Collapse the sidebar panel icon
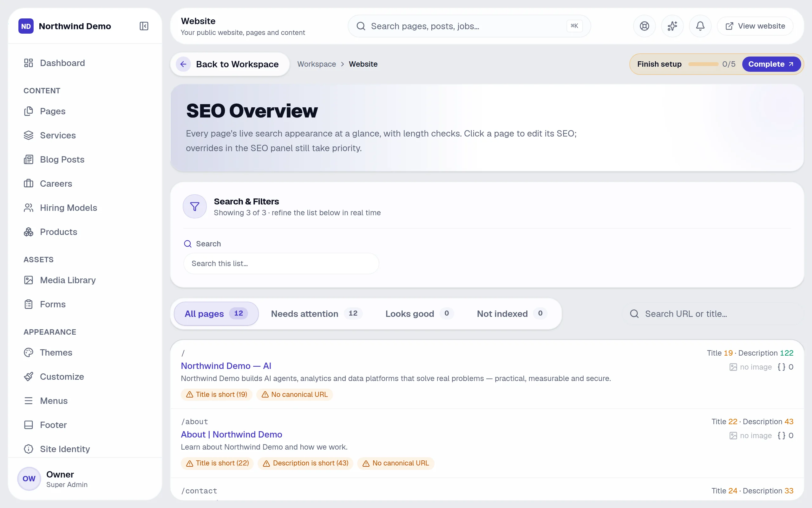 [144, 26]
